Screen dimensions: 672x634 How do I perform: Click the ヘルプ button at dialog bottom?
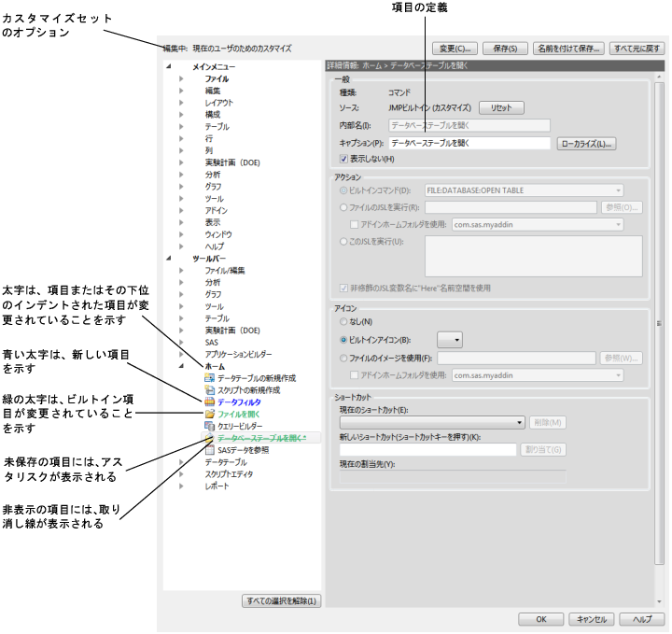(642, 619)
